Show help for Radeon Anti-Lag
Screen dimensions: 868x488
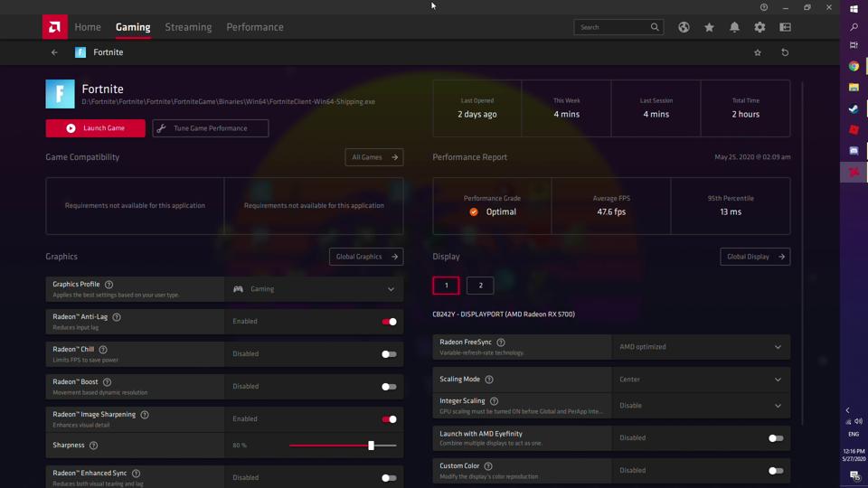tap(117, 317)
